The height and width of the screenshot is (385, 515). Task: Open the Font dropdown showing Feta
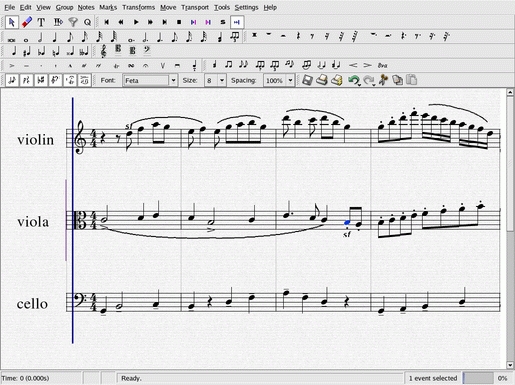(150, 80)
